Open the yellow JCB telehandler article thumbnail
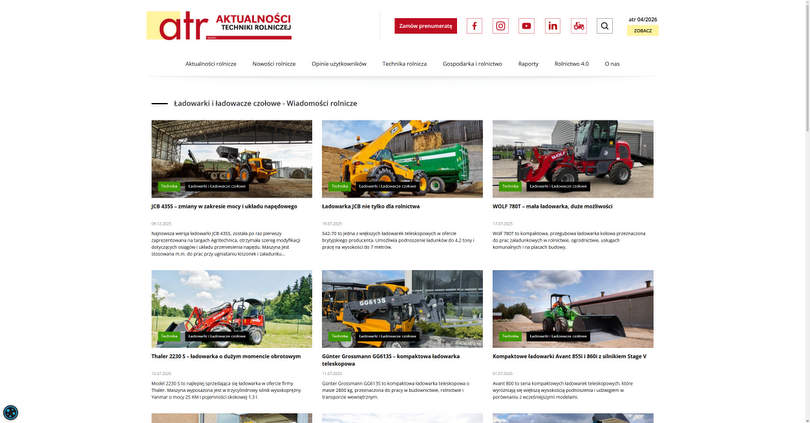 pos(402,159)
